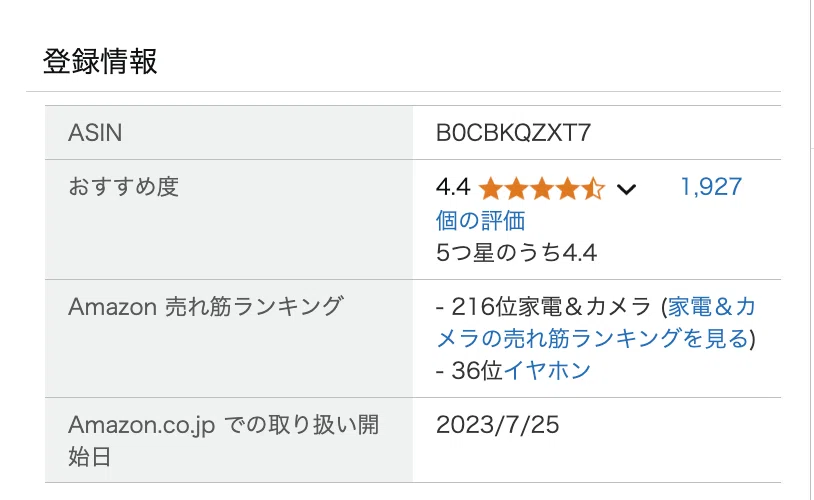Click the first orange rating star
This screenshot has height=500, width=814.
click(491, 188)
